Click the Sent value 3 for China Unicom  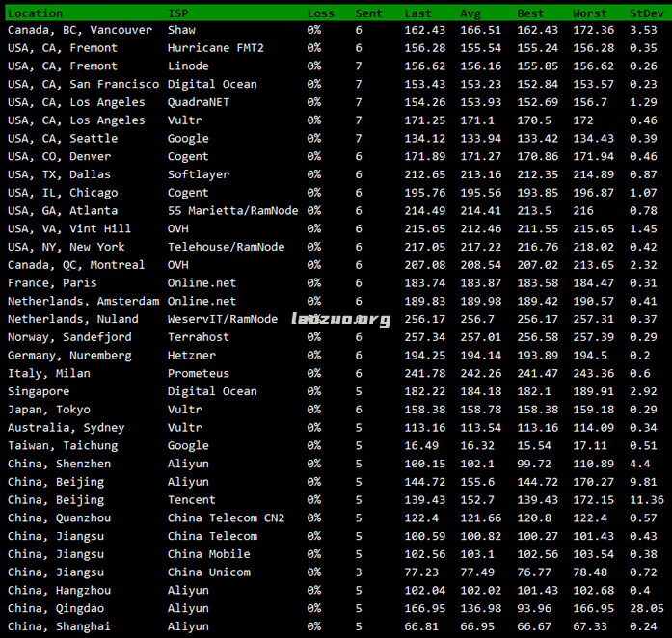[359, 572]
